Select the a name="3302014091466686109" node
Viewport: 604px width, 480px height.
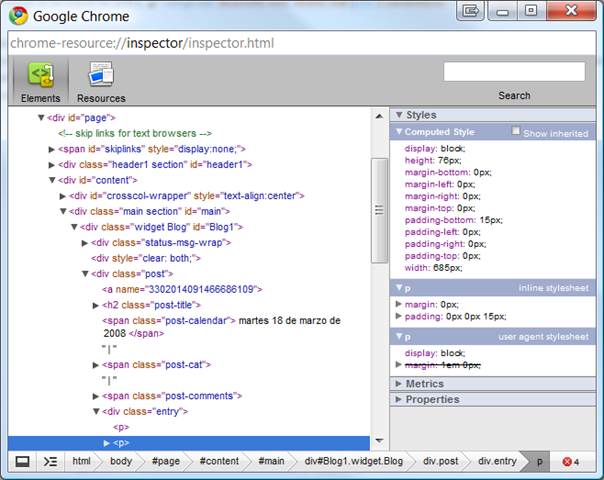[182, 289]
